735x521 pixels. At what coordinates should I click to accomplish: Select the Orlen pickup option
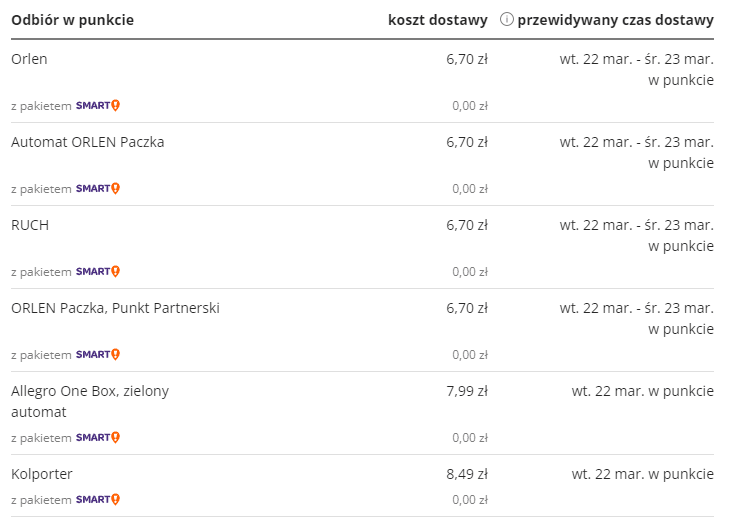tap(29, 59)
